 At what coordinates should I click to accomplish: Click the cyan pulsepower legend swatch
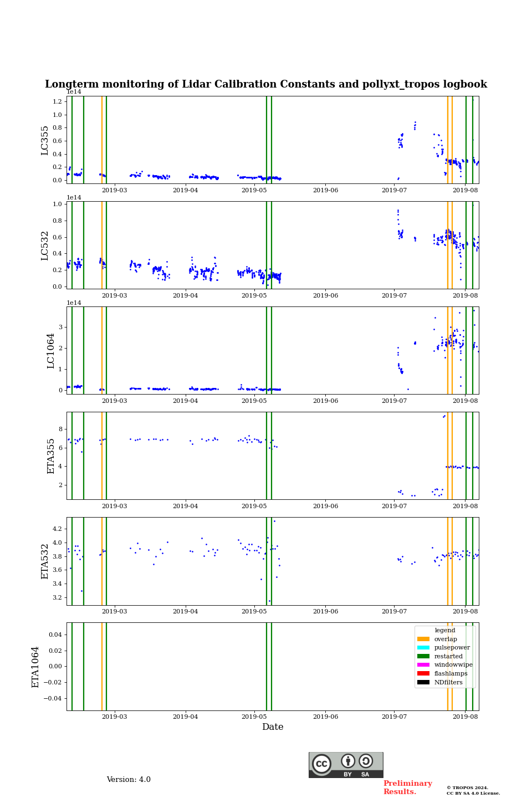coord(423,648)
